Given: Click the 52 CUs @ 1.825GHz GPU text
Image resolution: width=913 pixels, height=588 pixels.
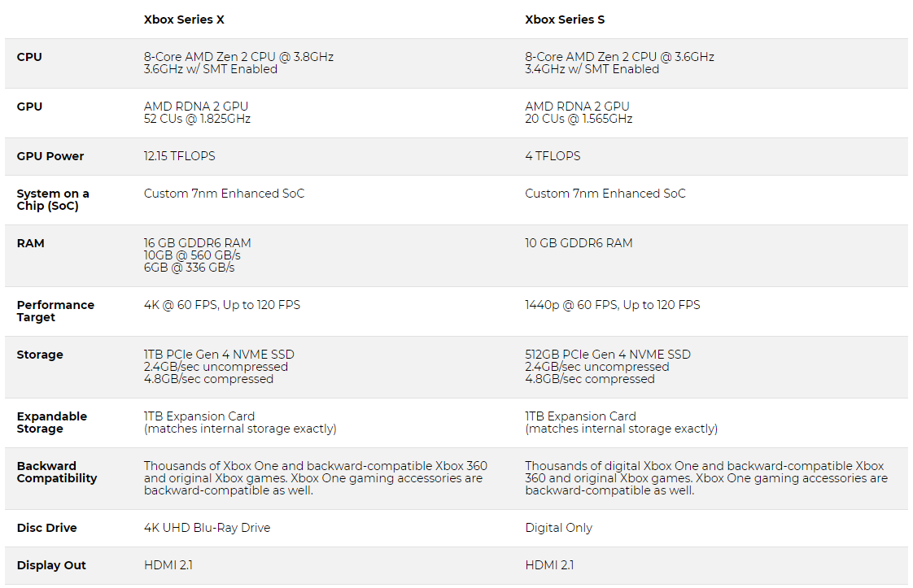Looking at the screenshot, I should pyautogui.click(x=197, y=119).
